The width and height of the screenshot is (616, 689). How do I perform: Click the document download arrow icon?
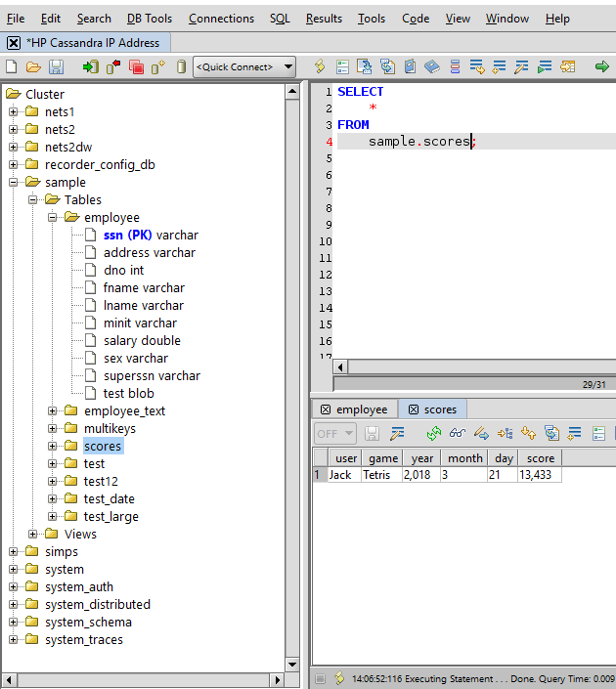coord(365,66)
